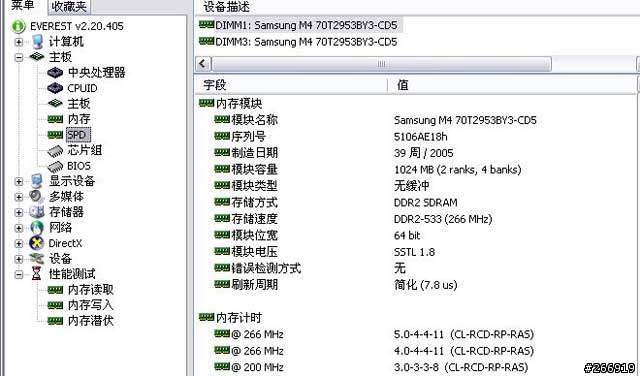Switch to the 收藏夹 tab
The width and height of the screenshot is (640, 376).
[x=69, y=7]
